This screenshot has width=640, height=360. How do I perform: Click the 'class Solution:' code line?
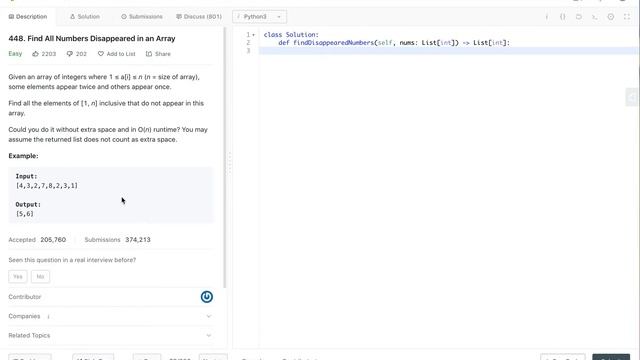point(291,35)
